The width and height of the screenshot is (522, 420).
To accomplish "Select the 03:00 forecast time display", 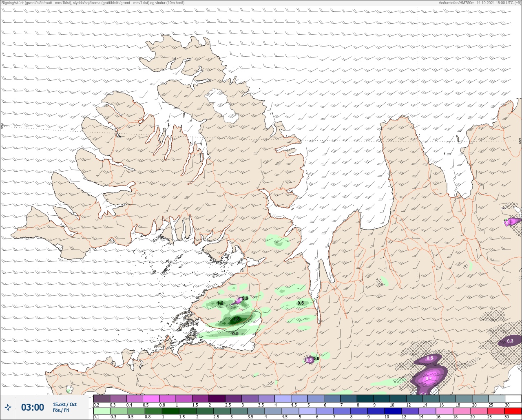I will pyautogui.click(x=33, y=407).
